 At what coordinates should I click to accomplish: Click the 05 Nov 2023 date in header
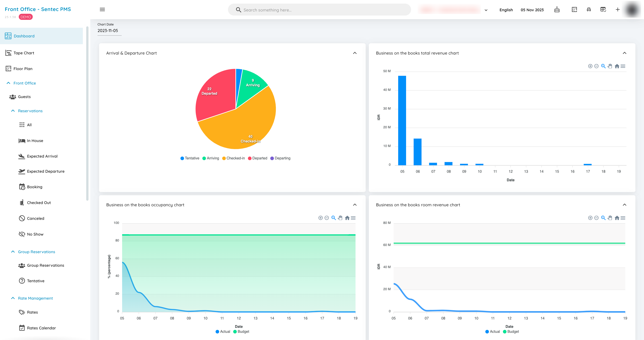tap(532, 10)
